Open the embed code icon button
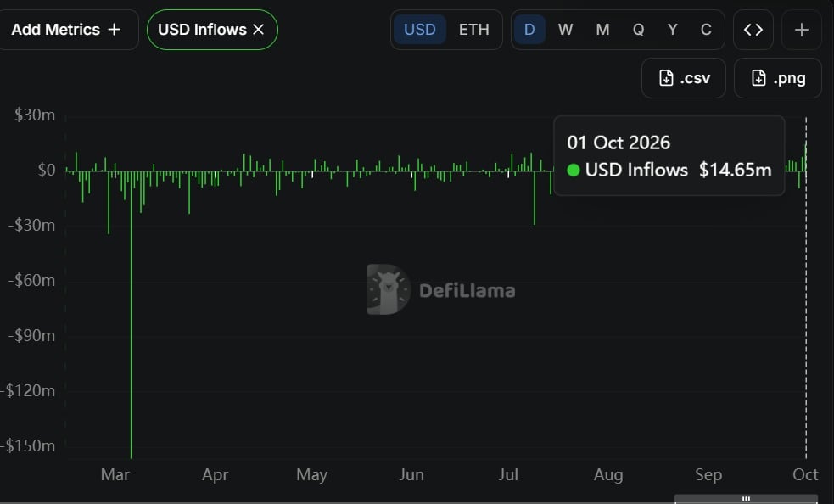The height and width of the screenshot is (504, 834). tap(753, 30)
